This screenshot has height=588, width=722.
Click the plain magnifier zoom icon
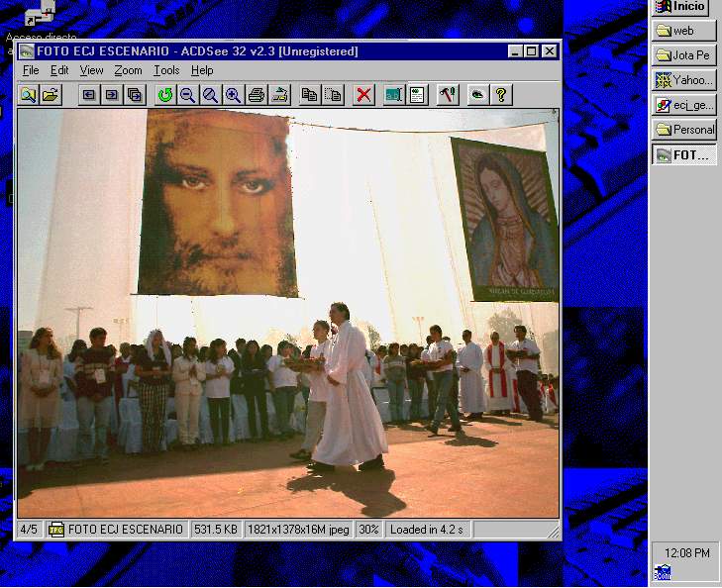point(210,95)
